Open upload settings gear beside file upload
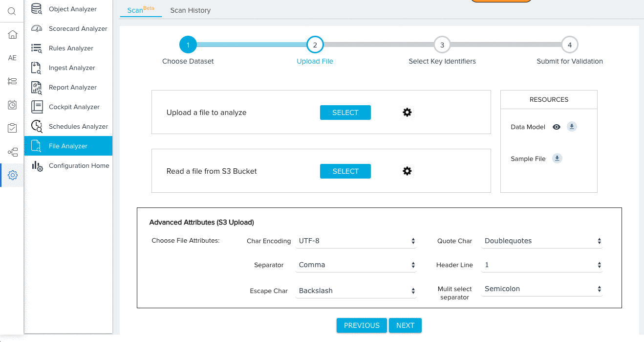Image resolution: width=644 pixels, height=342 pixels. pos(407,112)
